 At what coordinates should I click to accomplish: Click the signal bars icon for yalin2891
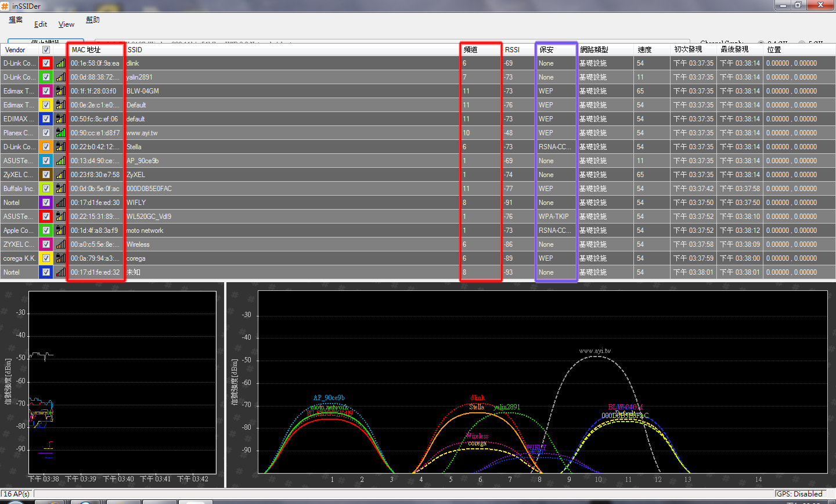click(x=60, y=77)
